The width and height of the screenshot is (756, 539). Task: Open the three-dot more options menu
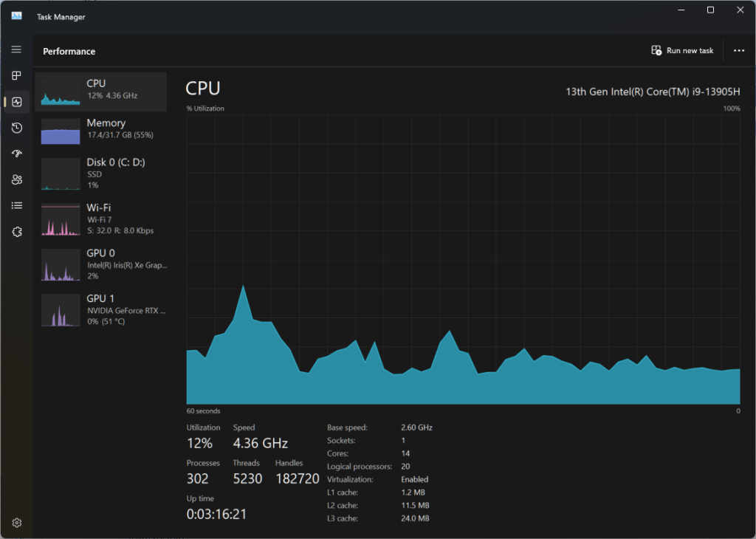[738, 51]
